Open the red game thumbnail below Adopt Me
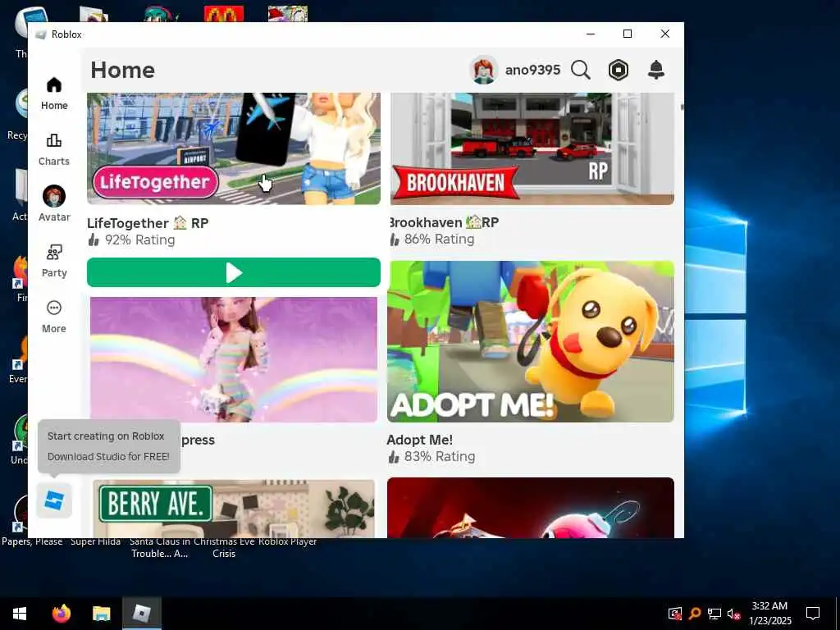 pyautogui.click(x=531, y=507)
